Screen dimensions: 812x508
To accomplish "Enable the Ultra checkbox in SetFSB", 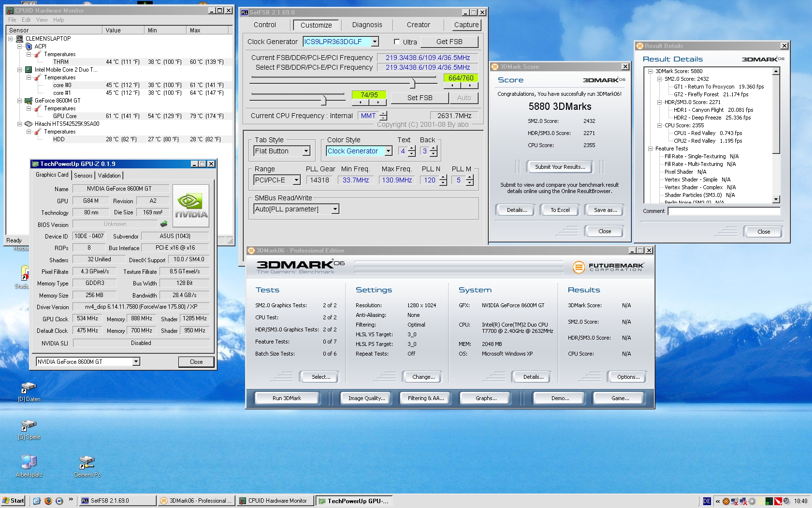I will pyautogui.click(x=397, y=42).
